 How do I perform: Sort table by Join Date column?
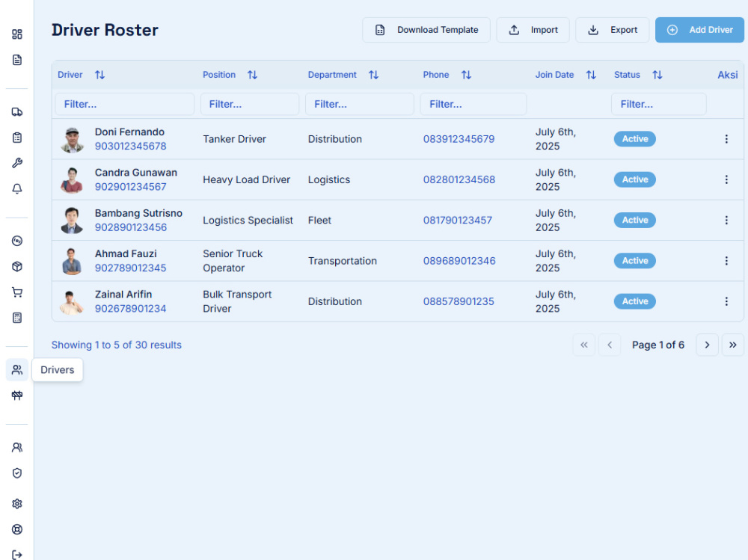[x=591, y=75]
